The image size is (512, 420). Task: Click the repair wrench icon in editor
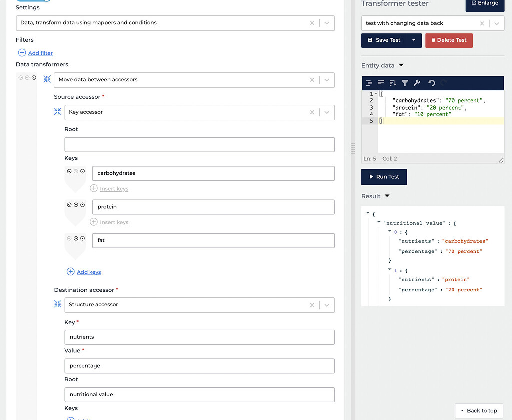tap(417, 83)
